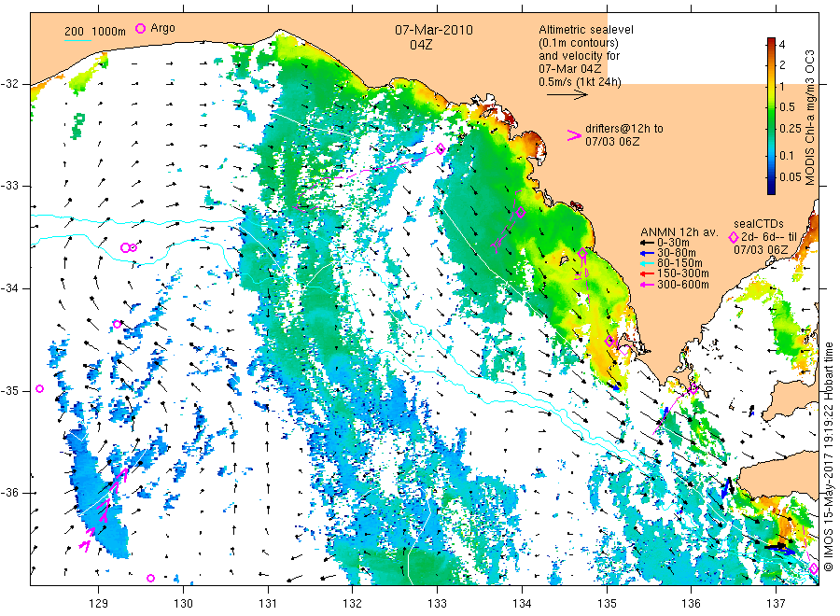Click the seal CTD diamond near 134, -33.25
The height and width of the screenshot is (616, 840).
[x=521, y=213]
